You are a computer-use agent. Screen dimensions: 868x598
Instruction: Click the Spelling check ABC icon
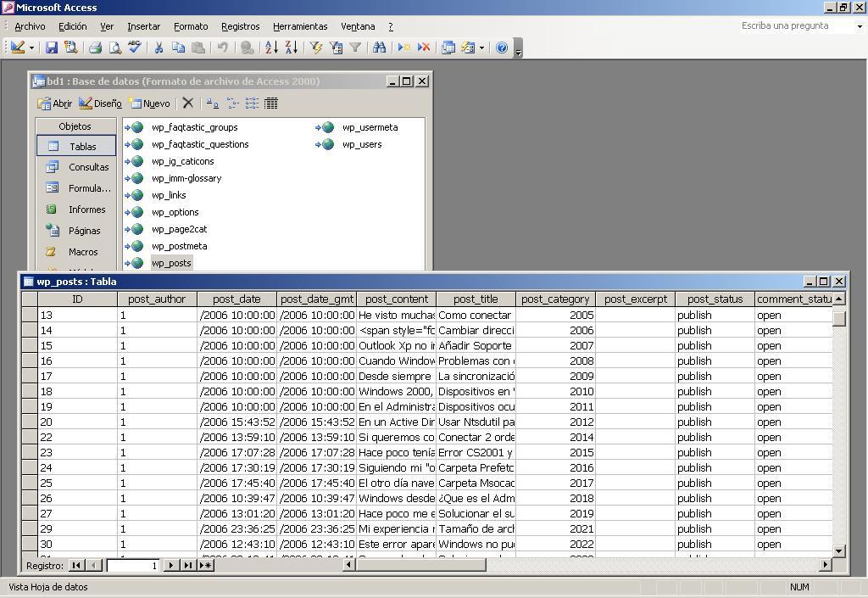point(135,48)
